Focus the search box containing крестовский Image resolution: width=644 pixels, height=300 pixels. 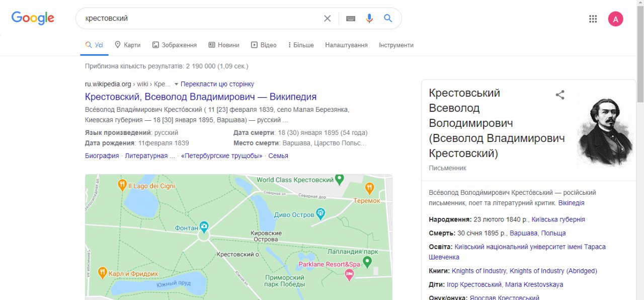pos(201,19)
